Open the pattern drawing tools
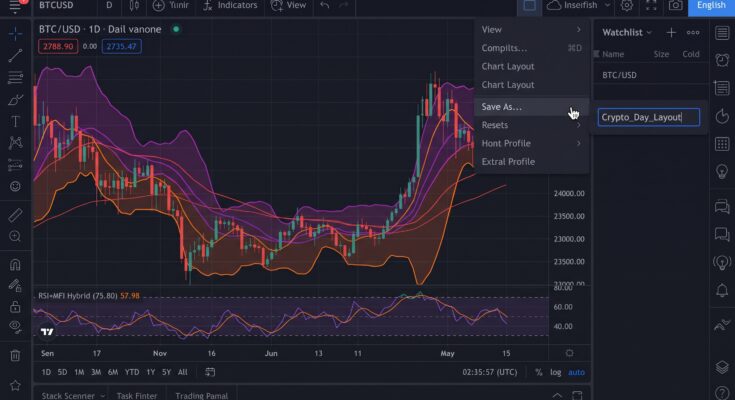Screen dimensions: 735x400 (15, 143)
